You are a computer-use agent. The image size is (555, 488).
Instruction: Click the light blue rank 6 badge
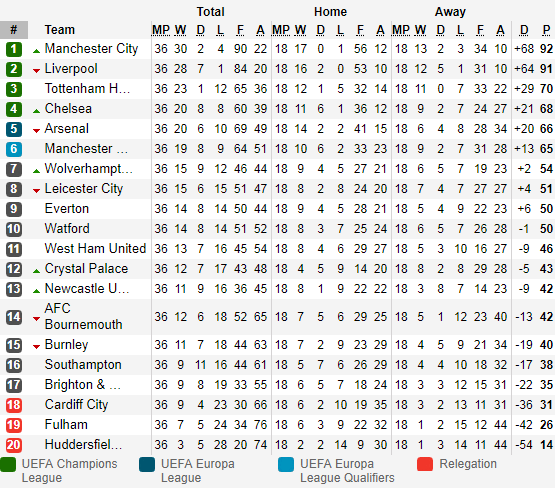[x=14, y=149]
